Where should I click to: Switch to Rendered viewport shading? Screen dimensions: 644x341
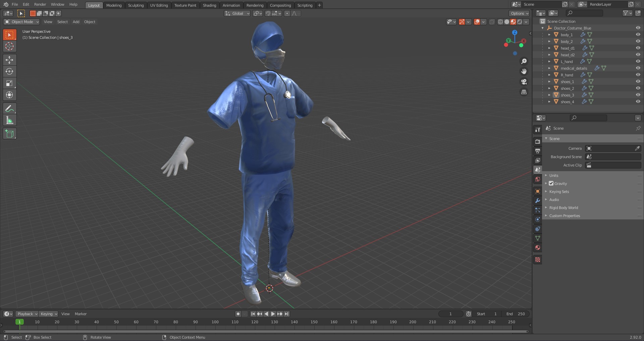coord(520,22)
